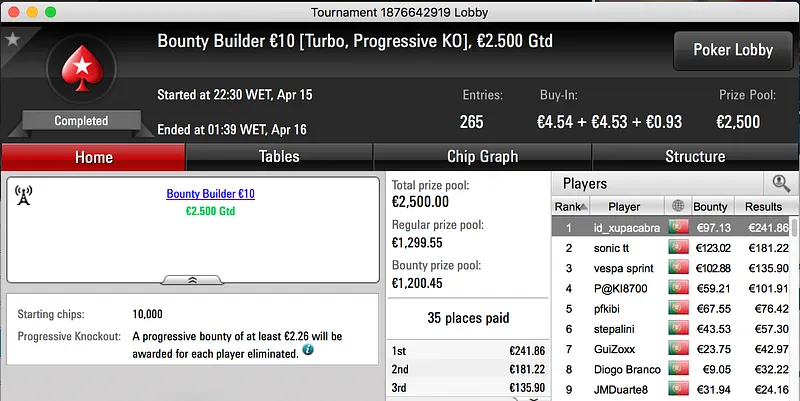Switch to the Tables tab
The image size is (800, 401).
tap(279, 157)
